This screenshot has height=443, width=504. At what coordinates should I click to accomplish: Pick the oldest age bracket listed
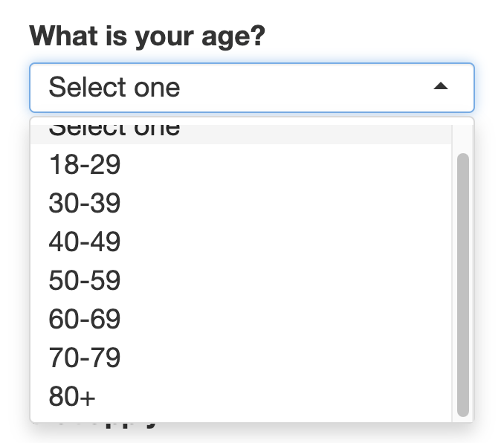(x=72, y=396)
